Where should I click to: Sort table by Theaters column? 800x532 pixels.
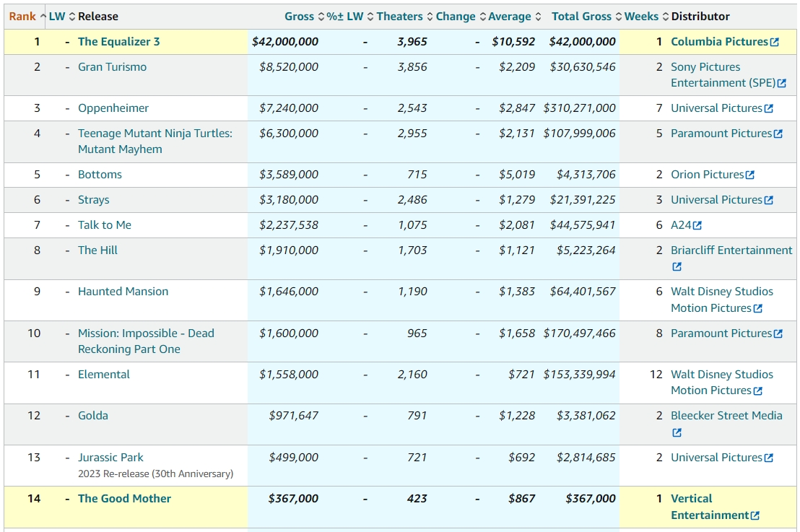coord(404,17)
